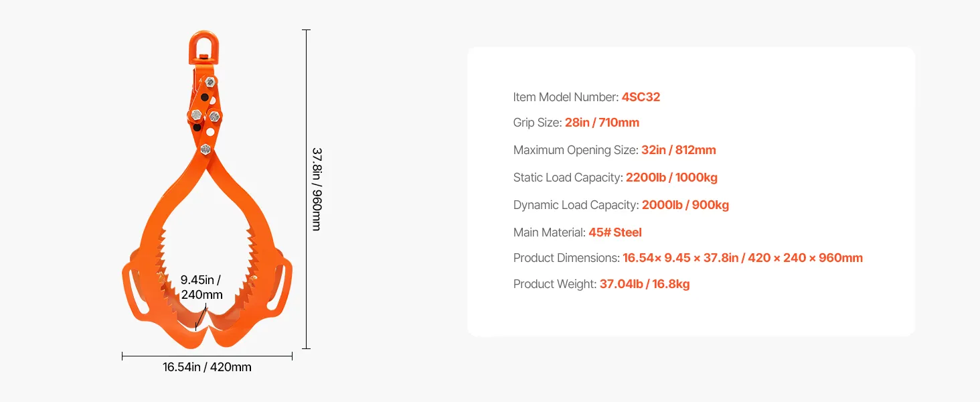This screenshot has width=980, height=402.
Task: Select the 37.8in / 960mm height label
Action: (317, 190)
